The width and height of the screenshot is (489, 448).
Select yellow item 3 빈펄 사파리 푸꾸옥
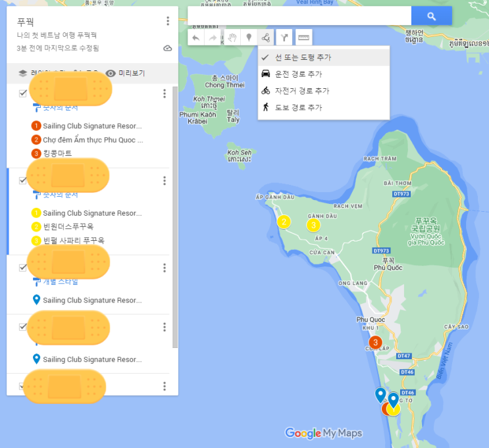(68, 240)
